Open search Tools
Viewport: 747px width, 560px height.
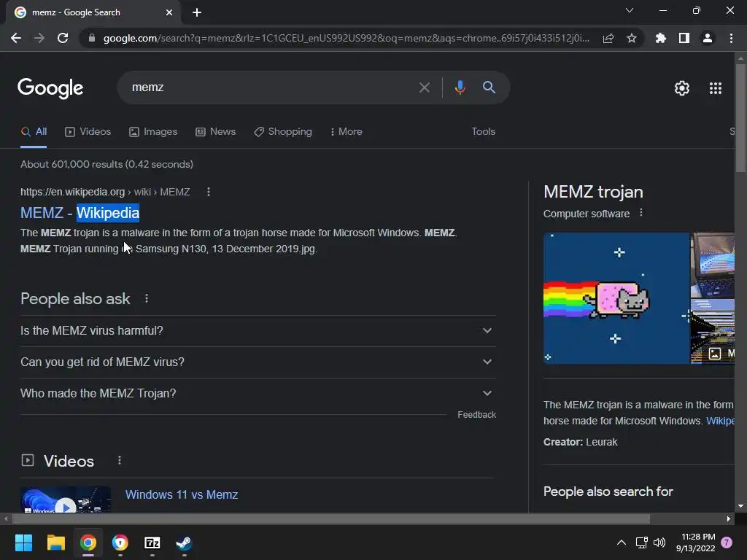[483, 132]
